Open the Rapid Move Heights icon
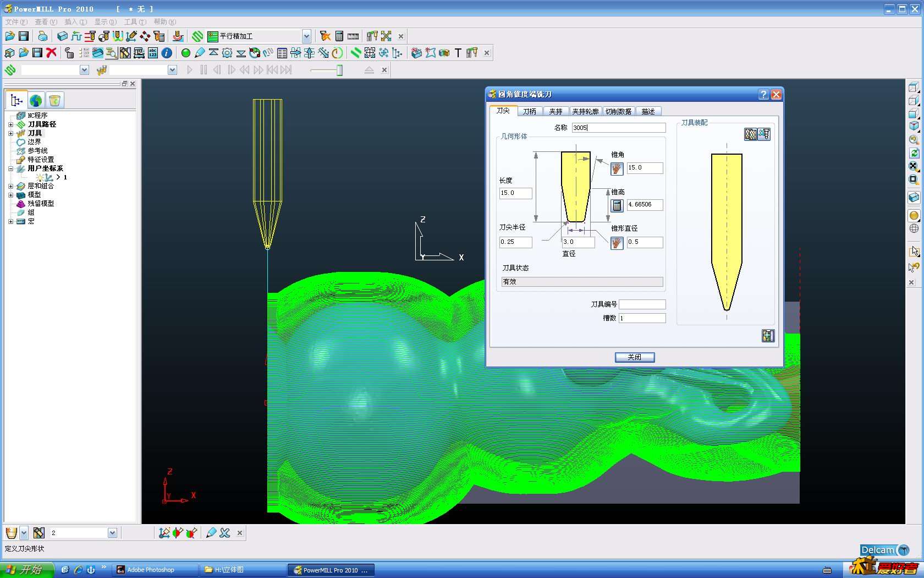924x578 pixels. point(90,36)
